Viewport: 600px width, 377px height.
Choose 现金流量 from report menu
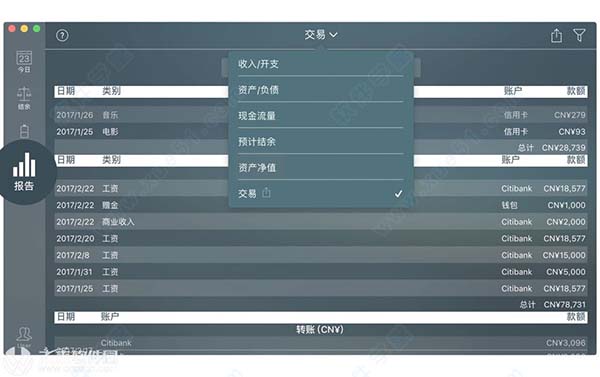pos(321,116)
